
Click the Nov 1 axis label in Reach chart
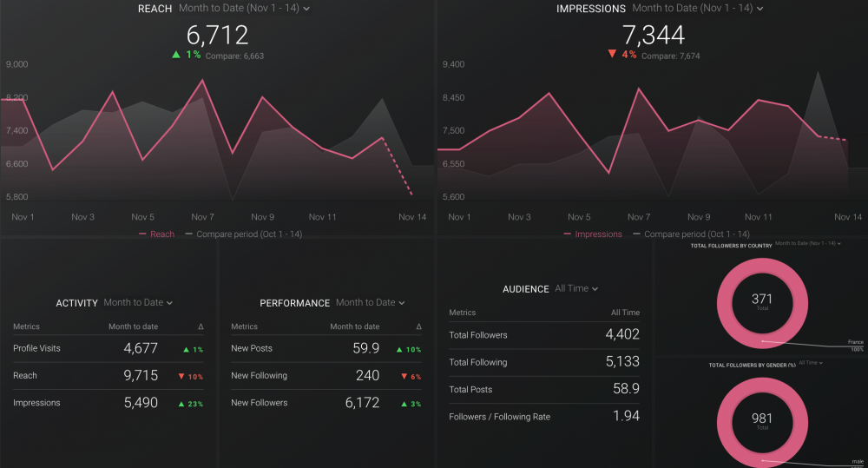click(23, 217)
